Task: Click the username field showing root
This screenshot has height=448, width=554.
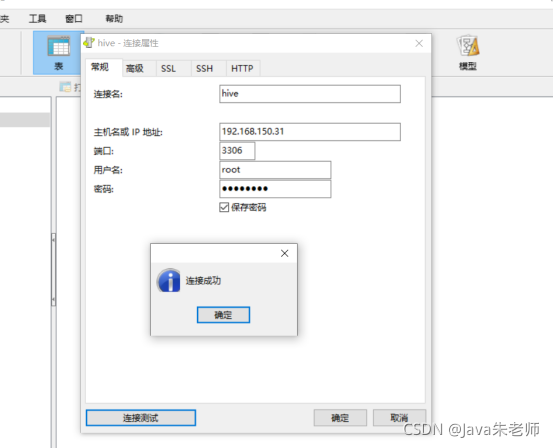Action: (275, 170)
